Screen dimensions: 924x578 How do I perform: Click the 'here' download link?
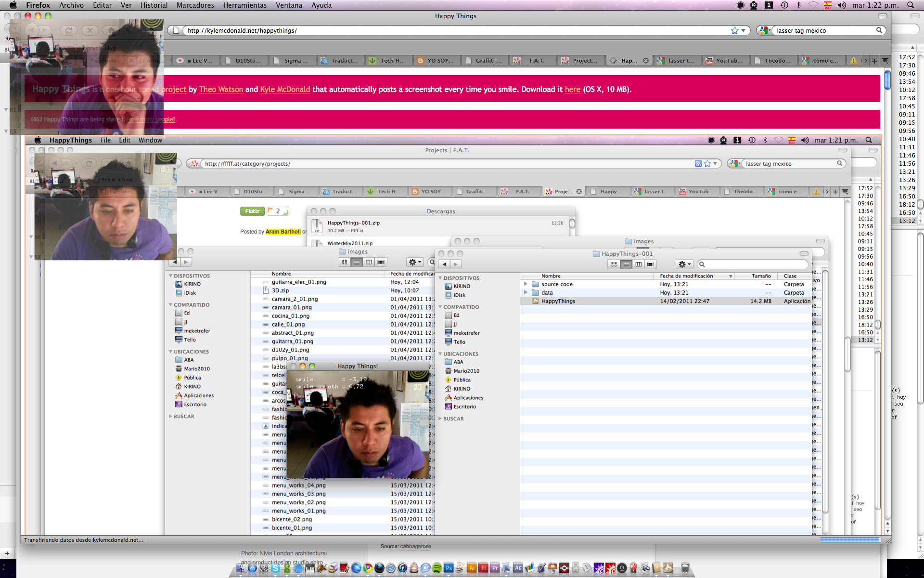(572, 89)
